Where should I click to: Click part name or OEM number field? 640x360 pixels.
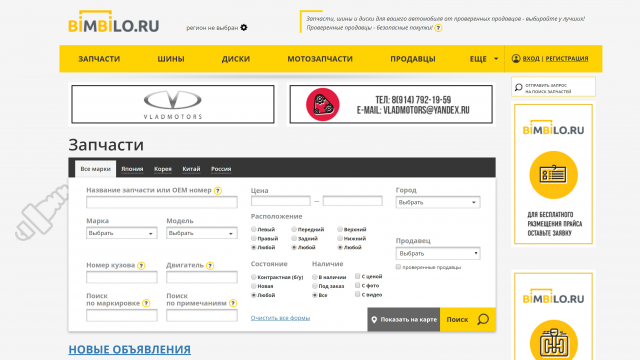(162, 202)
